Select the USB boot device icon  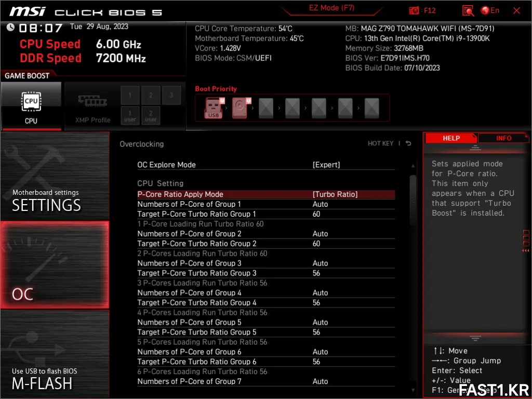(x=214, y=108)
